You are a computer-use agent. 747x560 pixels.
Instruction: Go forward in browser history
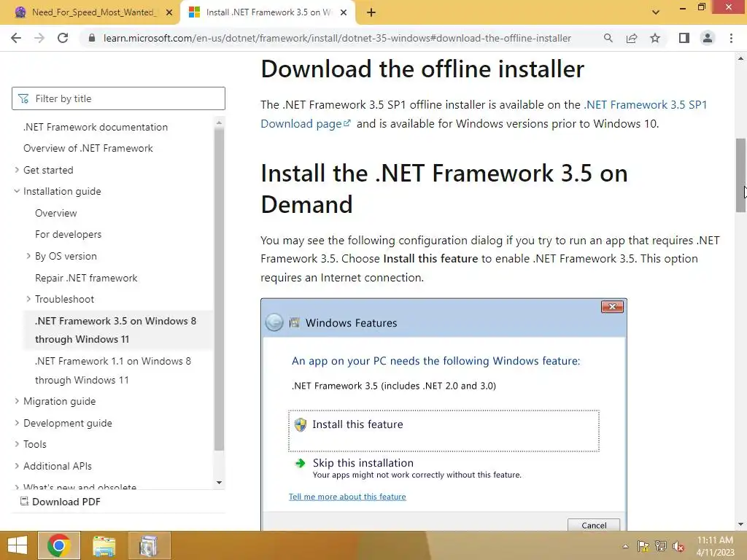39,38
